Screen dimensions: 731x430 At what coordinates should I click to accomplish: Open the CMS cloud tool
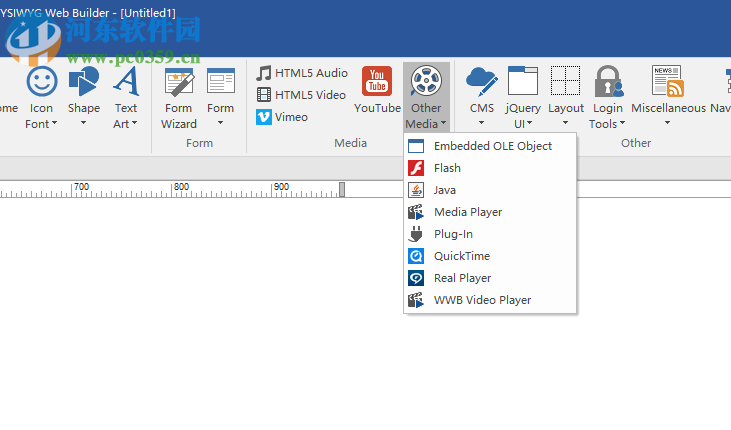482,82
